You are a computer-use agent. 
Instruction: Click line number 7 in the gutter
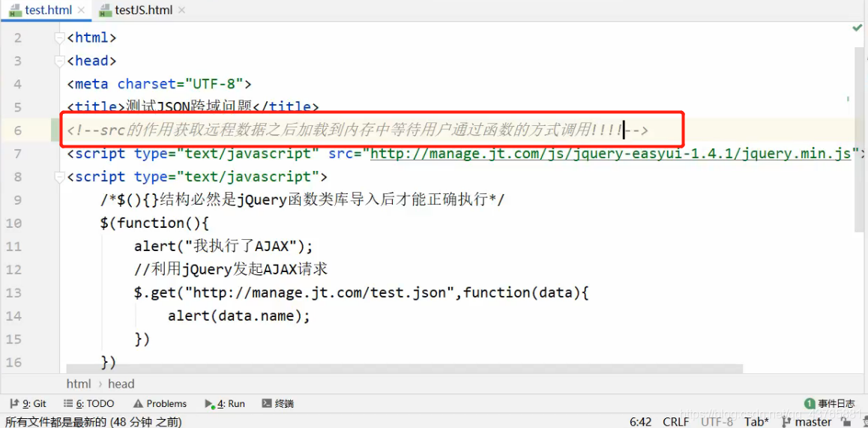tap(17, 154)
